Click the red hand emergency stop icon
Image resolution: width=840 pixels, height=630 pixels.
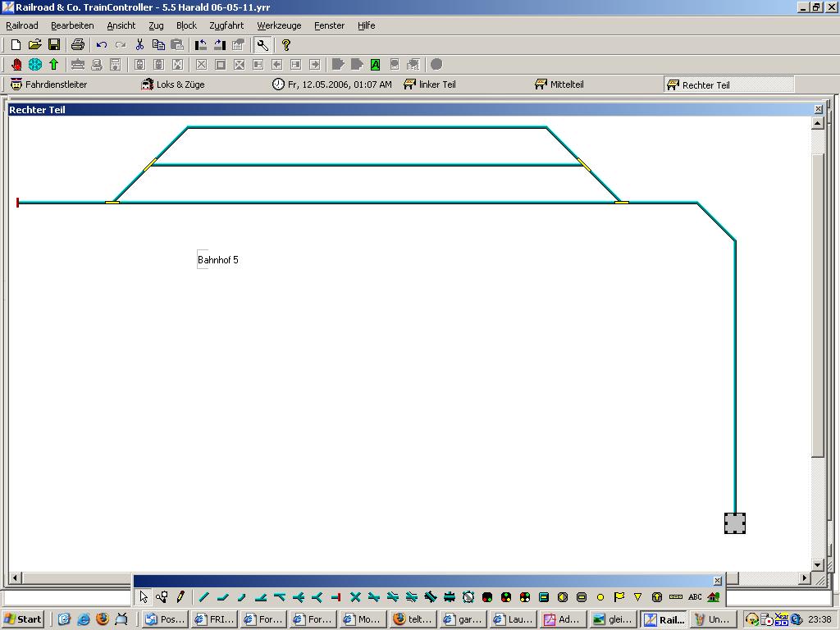tap(16, 64)
